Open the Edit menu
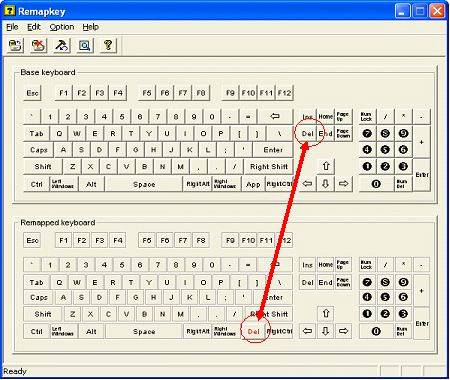The width and height of the screenshot is (450, 380). 34,27
